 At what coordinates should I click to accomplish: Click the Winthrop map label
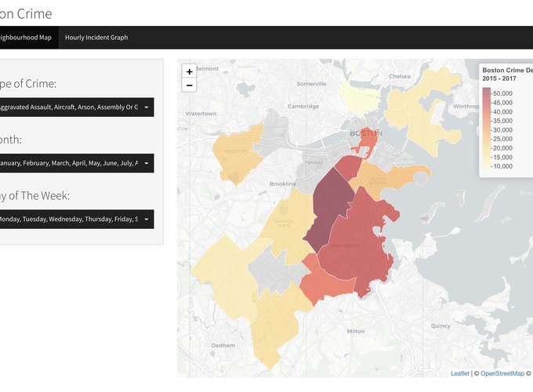click(466, 106)
